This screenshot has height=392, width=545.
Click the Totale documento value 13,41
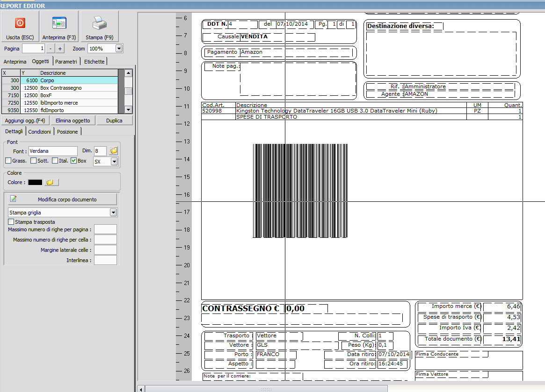(x=511, y=339)
